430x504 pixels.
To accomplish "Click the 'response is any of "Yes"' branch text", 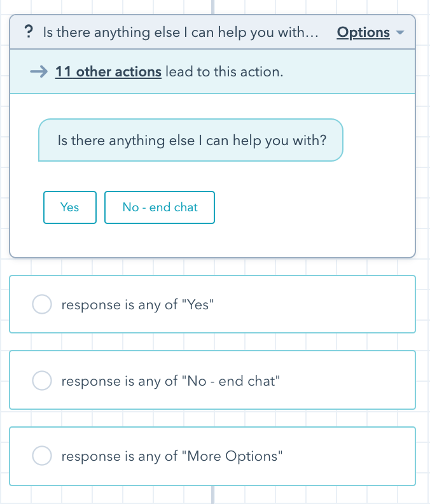I will tap(137, 305).
